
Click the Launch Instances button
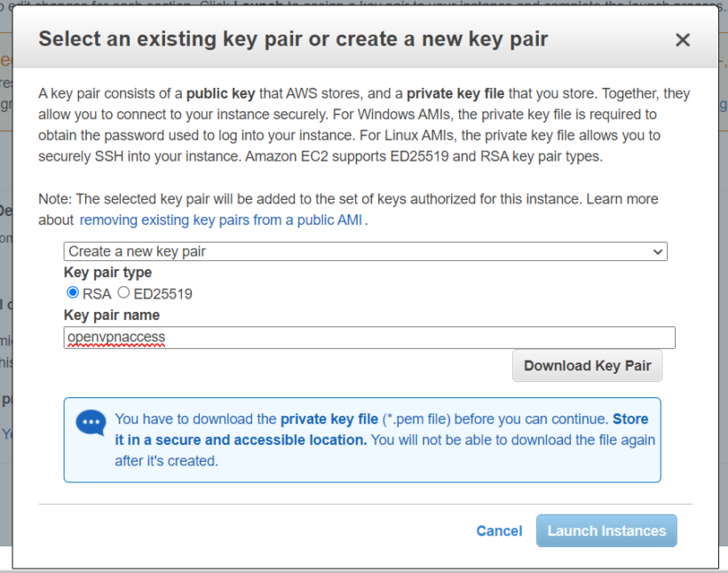606,530
